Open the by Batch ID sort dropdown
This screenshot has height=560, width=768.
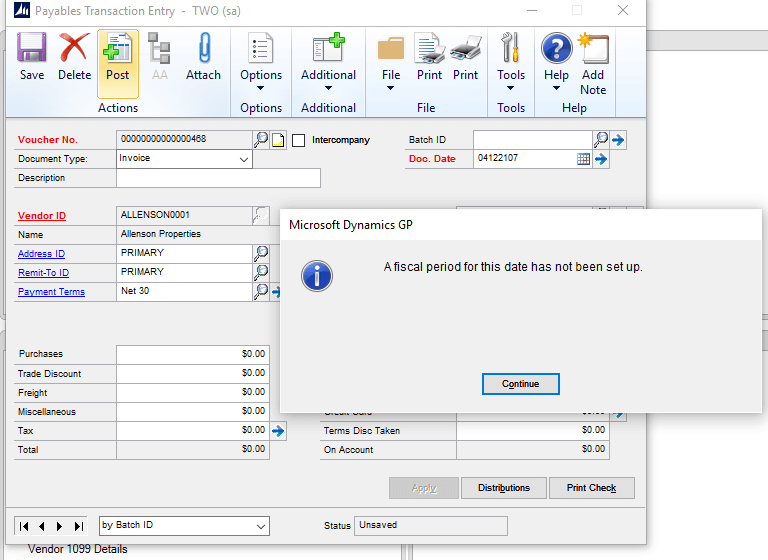click(x=261, y=526)
